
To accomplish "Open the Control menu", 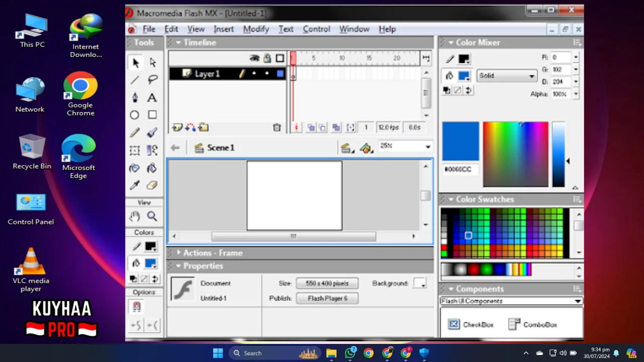I will [316, 29].
